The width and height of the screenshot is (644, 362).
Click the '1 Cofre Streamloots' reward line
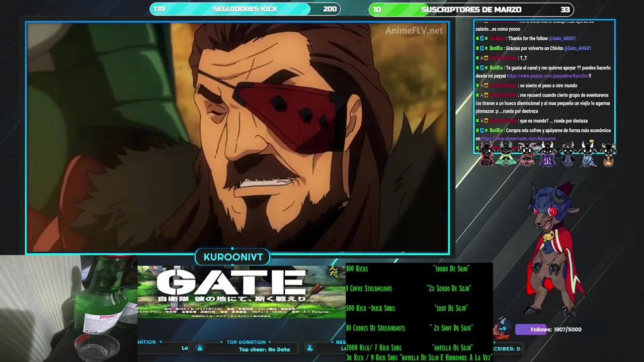pyautogui.click(x=369, y=289)
